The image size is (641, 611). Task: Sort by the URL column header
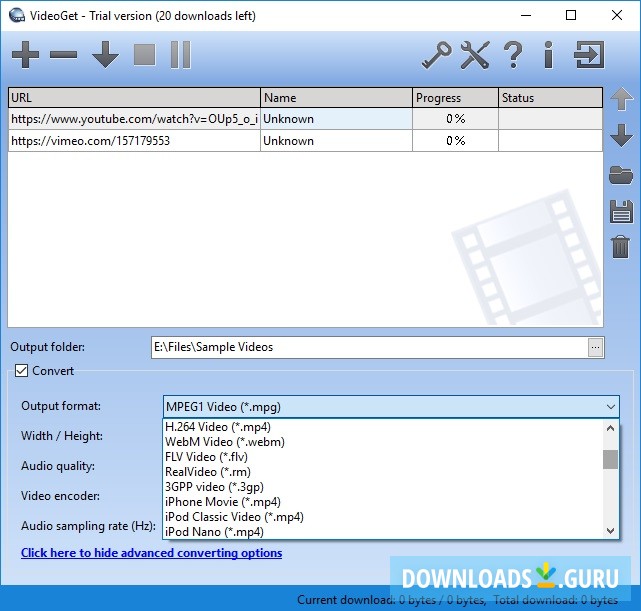click(x=134, y=98)
